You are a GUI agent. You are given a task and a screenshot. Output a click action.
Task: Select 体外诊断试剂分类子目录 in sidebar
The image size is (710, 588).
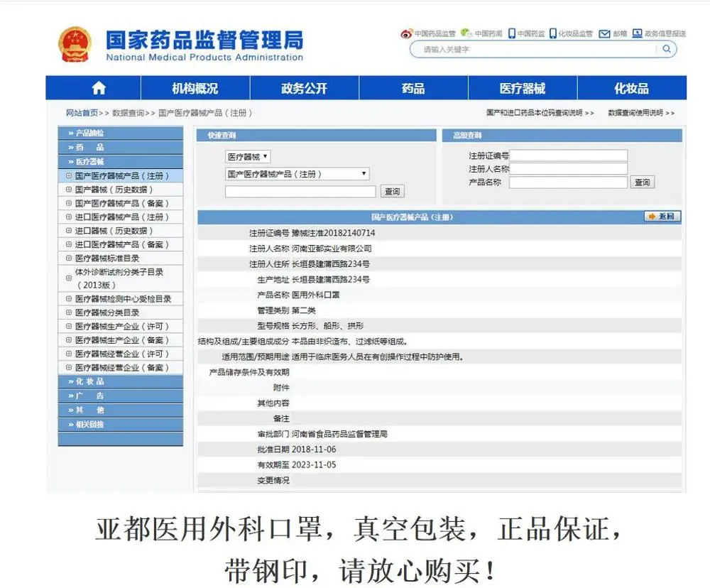[121, 278]
